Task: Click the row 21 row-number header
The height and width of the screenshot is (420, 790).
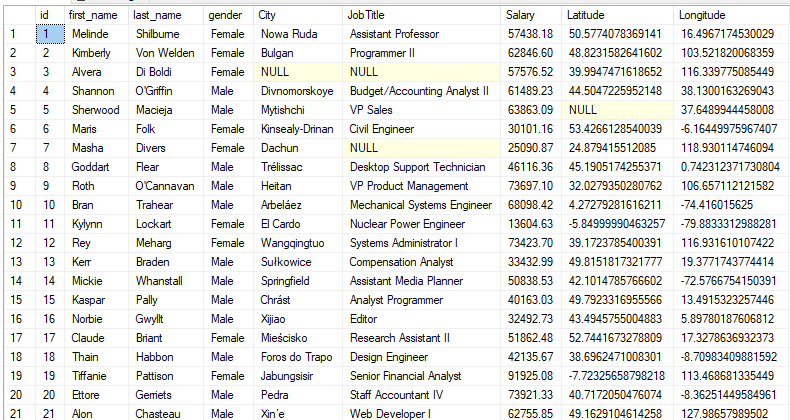Action: [x=20, y=413]
